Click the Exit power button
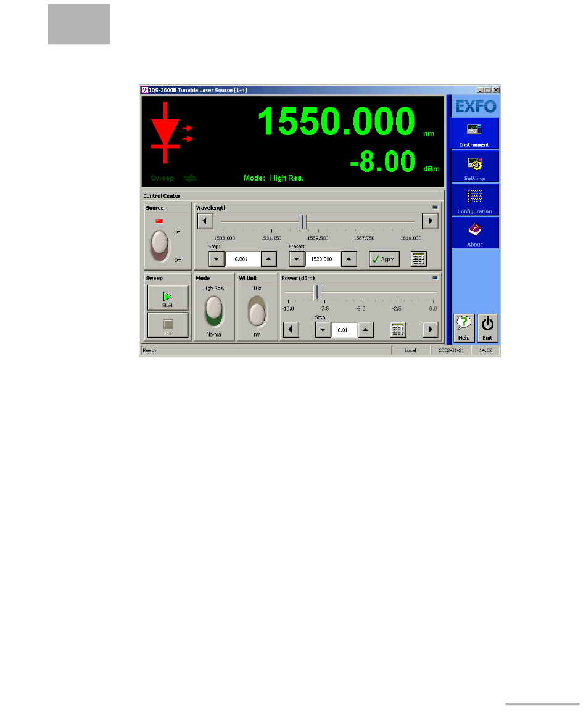Image resolution: width=586 pixels, height=728 pixels. pos(487,328)
